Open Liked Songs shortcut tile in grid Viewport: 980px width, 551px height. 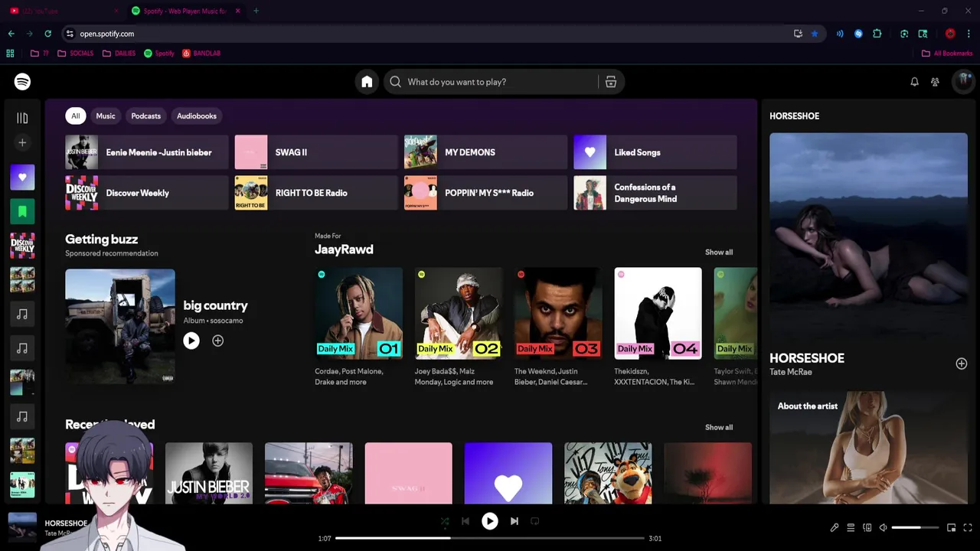655,152
